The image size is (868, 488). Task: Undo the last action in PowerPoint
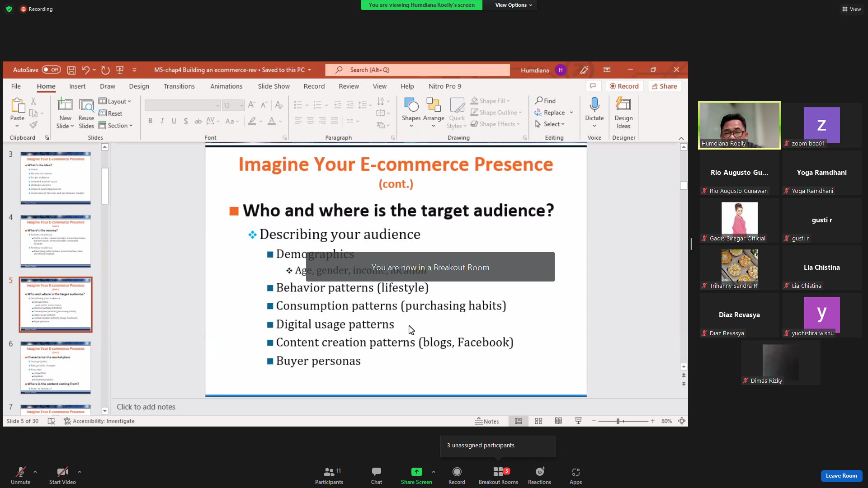(x=85, y=70)
